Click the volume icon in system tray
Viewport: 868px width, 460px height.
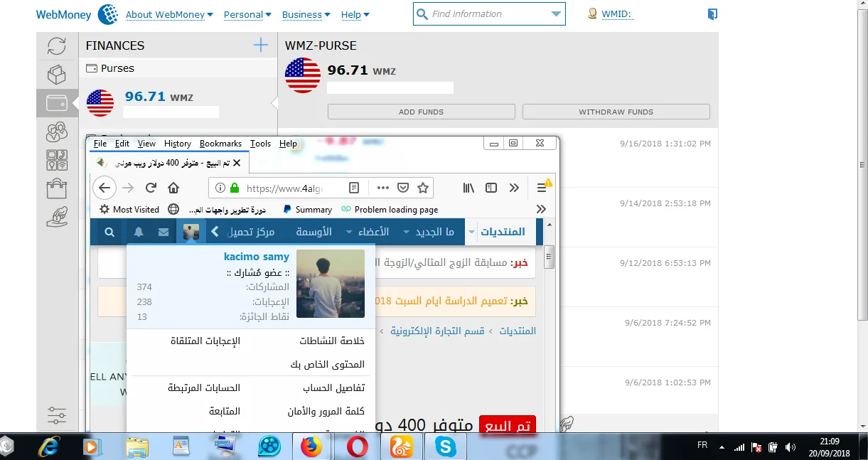click(x=790, y=447)
